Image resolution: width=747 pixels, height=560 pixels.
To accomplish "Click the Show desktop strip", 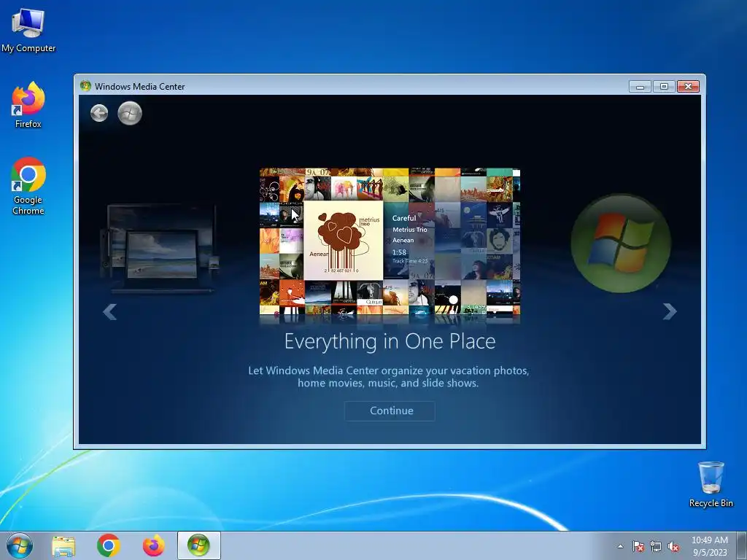I will tap(742, 545).
